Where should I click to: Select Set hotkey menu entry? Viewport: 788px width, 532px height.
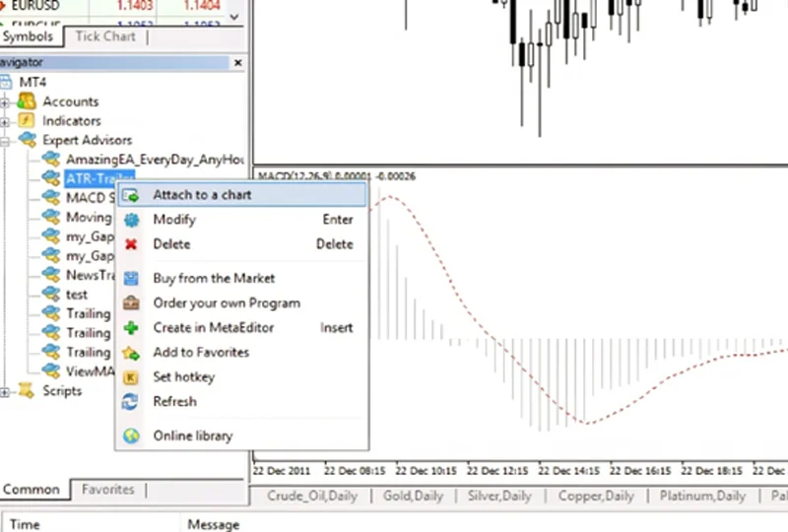[241, 377]
